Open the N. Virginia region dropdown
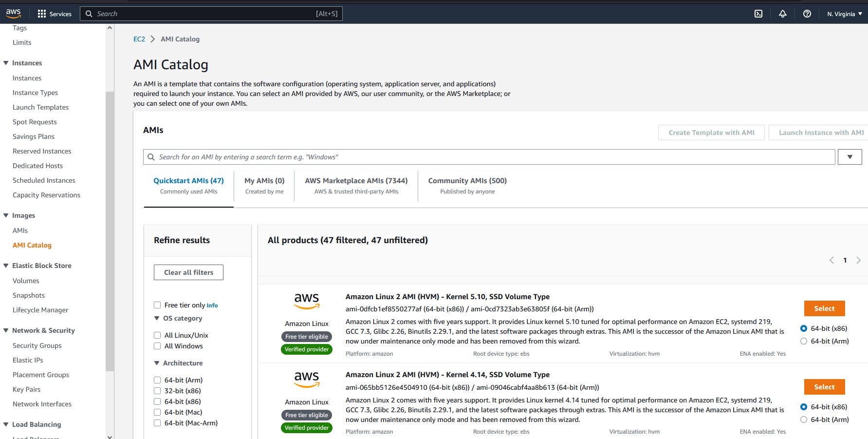The height and width of the screenshot is (439, 868). [x=845, y=14]
